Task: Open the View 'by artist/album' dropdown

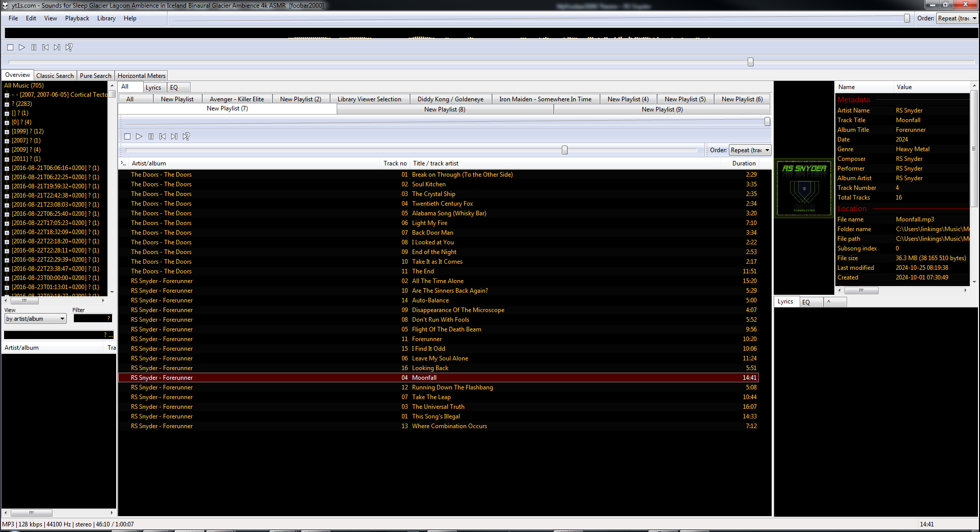Action: (x=36, y=319)
